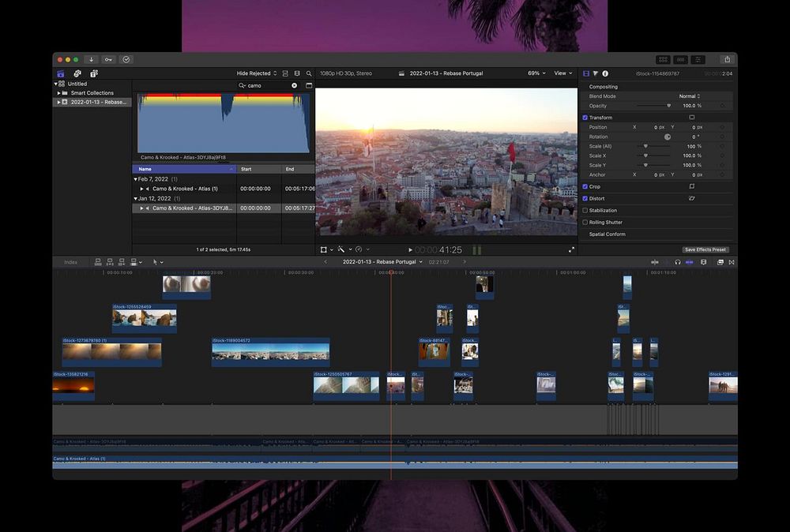Switch to the Info inspector icon
The image size is (790, 532).
coord(605,73)
